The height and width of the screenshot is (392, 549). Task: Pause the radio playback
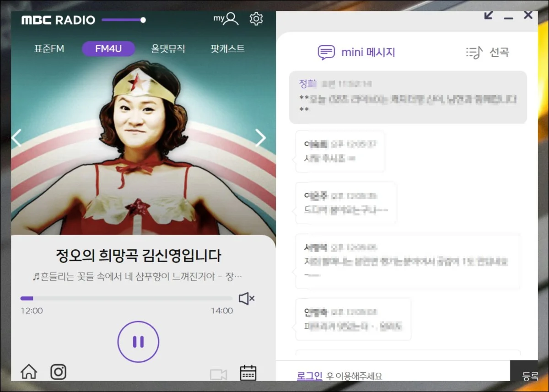pos(138,342)
